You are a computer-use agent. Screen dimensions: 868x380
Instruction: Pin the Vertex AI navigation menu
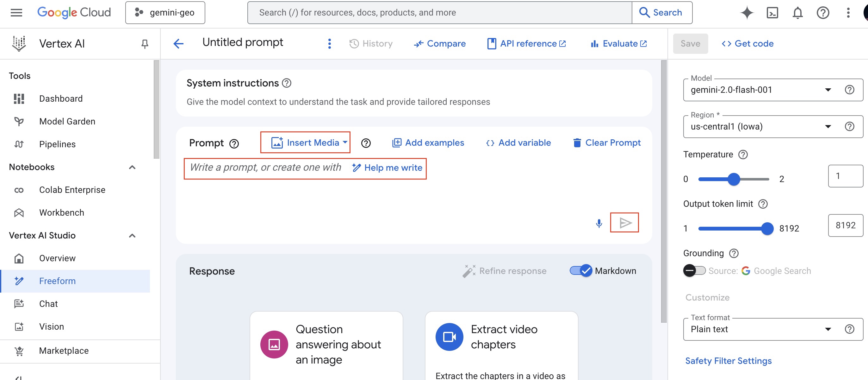[145, 43]
